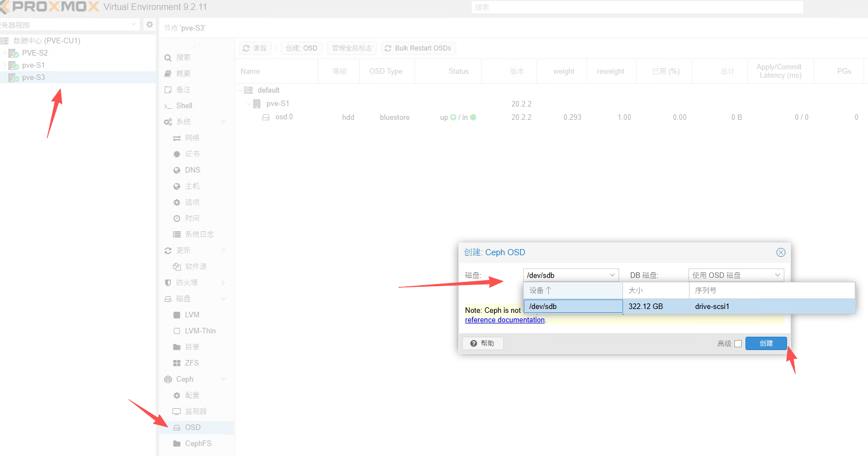Close the Ceph OSD creation dialog
Image resolution: width=868 pixels, height=456 pixels.
(780, 252)
